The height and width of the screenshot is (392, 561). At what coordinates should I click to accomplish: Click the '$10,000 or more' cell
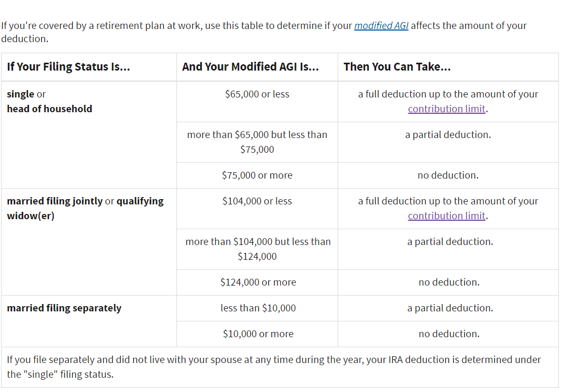(x=257, y=334)
